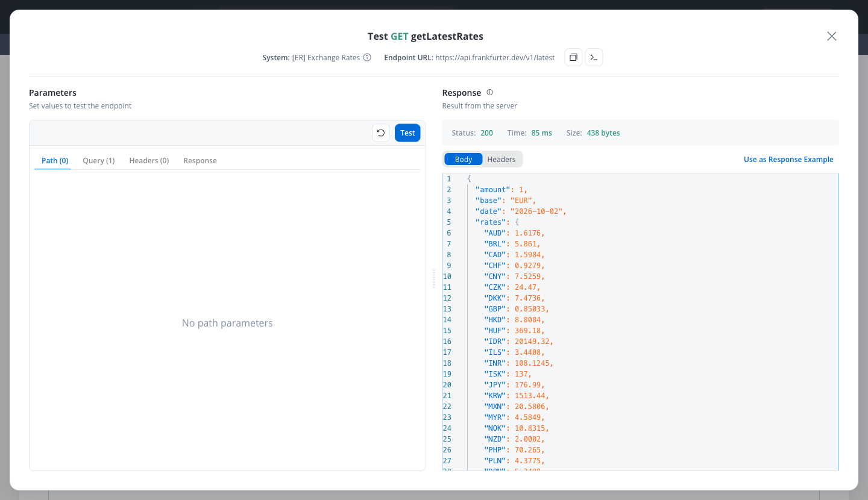Click the "date": "2026-10-02" line
This screenshot has width=868, height=500.
pyautogui.click(x=521, y=211)
